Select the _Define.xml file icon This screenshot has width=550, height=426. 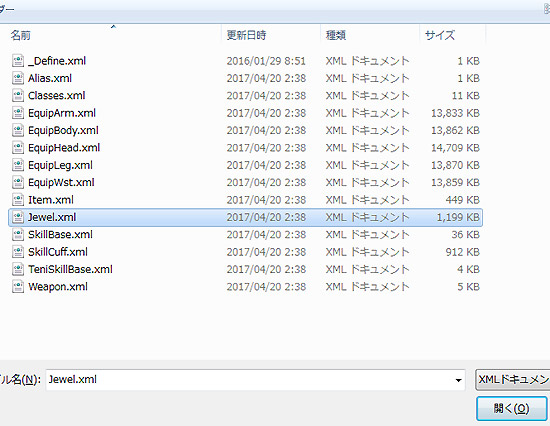pyautogui.click(x=18, y=61)
